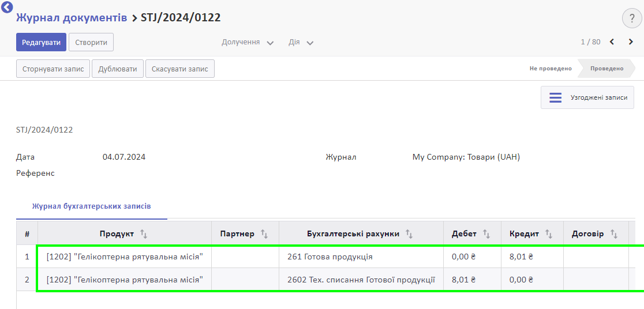Screen dimensions: 644x309
Task: Sort by Кредит column arrows
Action: click(x=549, y=234)
